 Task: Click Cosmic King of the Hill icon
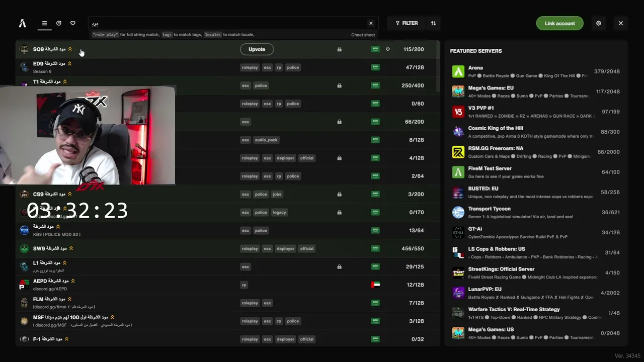(x=458, y=132)
